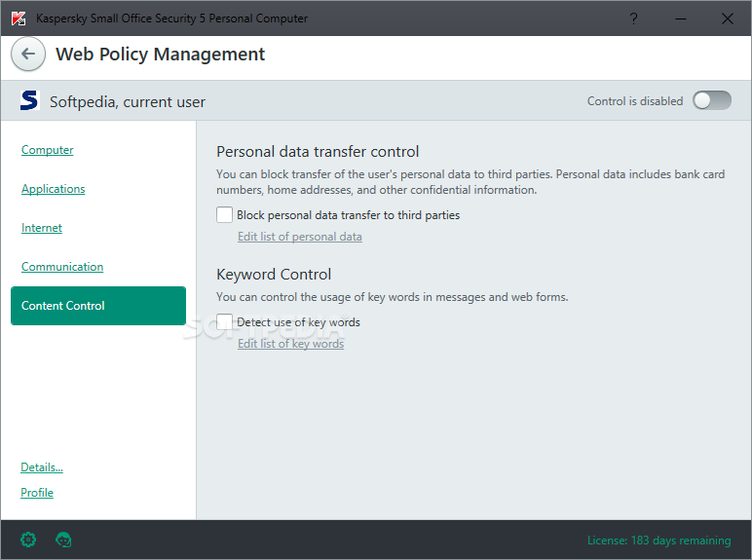Check Detect use of key words

pyautogui.click(x=224, y=321)
